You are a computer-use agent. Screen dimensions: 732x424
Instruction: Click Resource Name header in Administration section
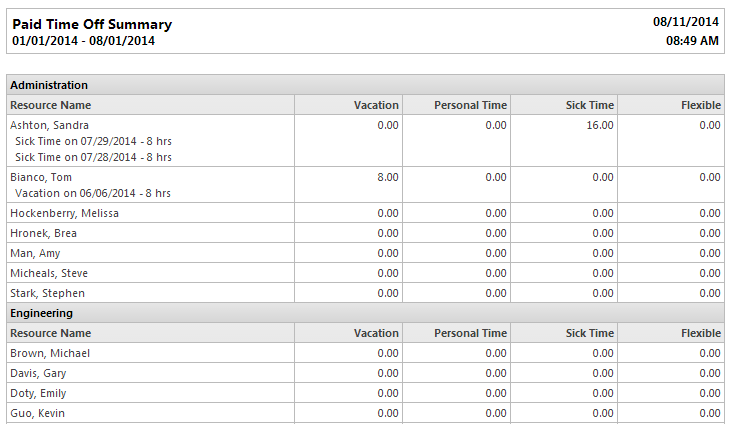(x=50, y=105)
